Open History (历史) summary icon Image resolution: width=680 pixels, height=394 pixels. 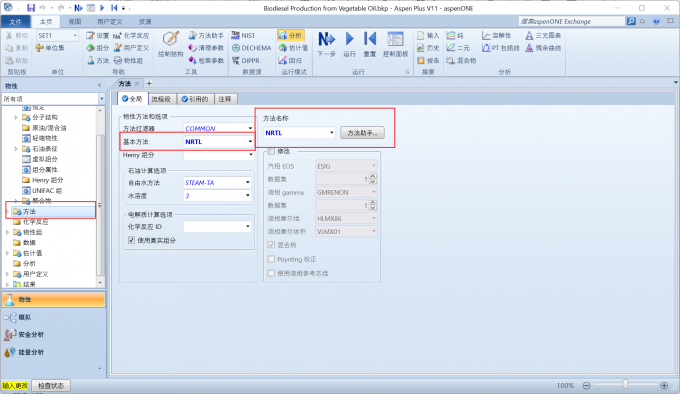pos(428,48)
